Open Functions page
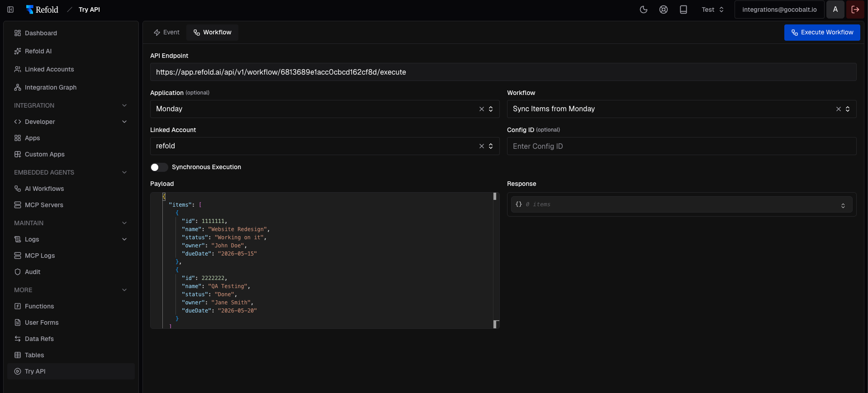This screenshot has height=393, width=868. click(71, 306)
